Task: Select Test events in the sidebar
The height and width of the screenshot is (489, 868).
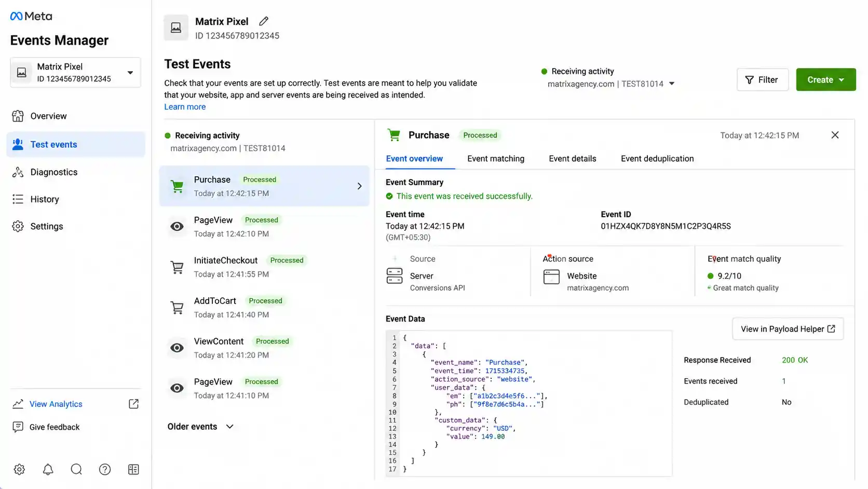Action: coord(75,144)
